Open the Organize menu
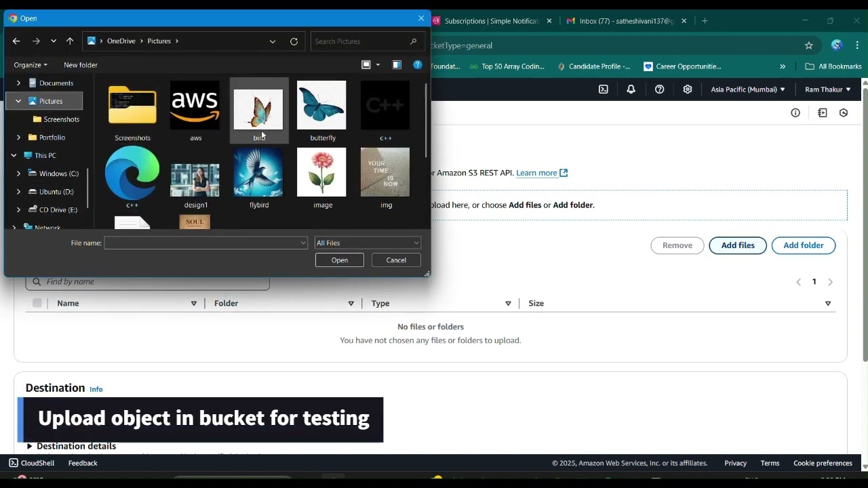This screenshot has width=868, height=488. [x=31, y=65]
